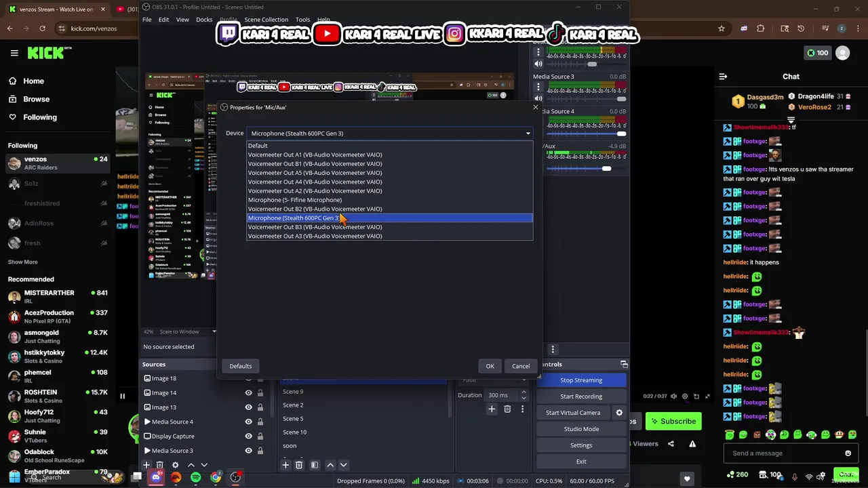The height and width of the screenshot is (488, 868).
Task: Add a new source in the Sources dock
Action: (x=146, y=465)
